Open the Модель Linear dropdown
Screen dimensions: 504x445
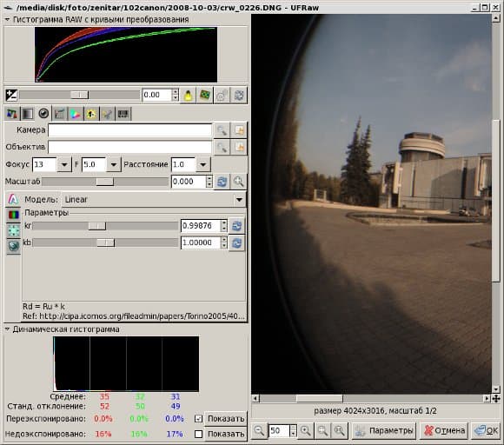pos(154,200)
